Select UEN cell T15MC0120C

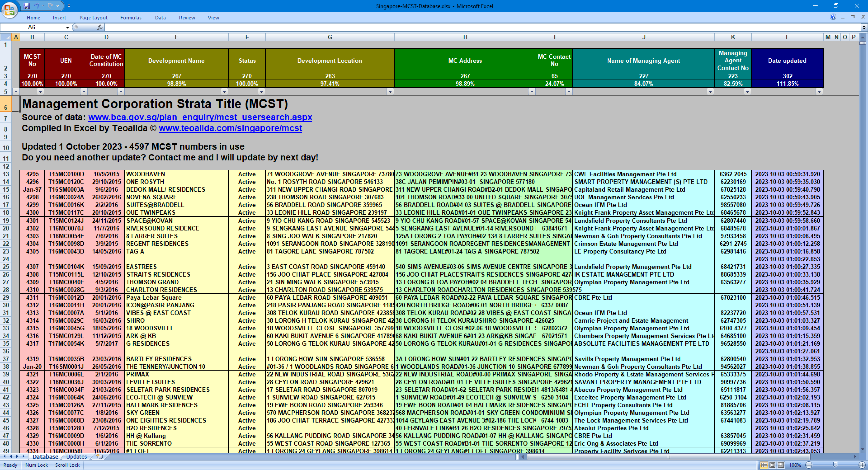click(66, 182)
